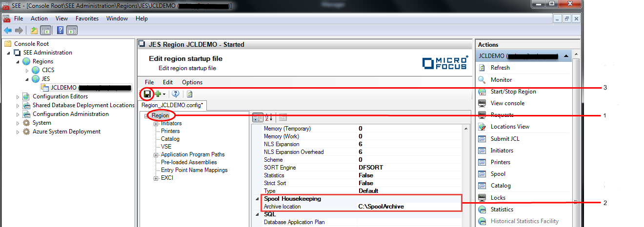Viewport: 644px width, 227px height.
Task: Collapse the Regions tree node
Action: (19, 61)
